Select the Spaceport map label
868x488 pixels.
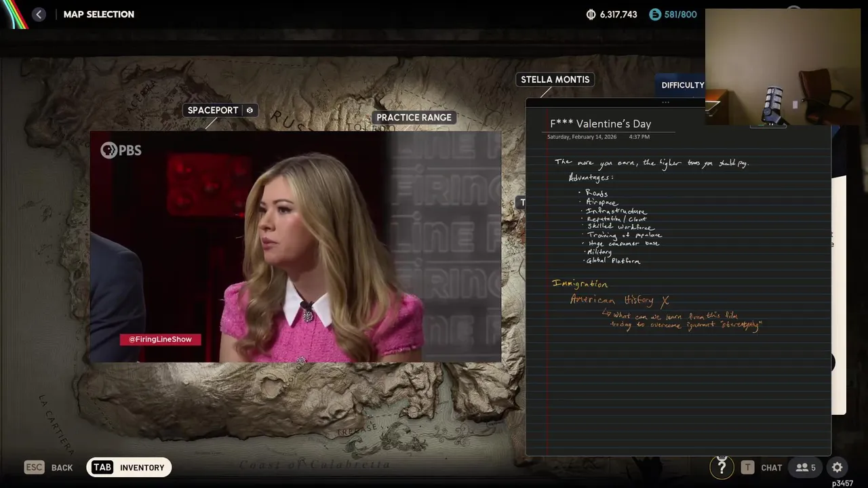click(212, 110)
